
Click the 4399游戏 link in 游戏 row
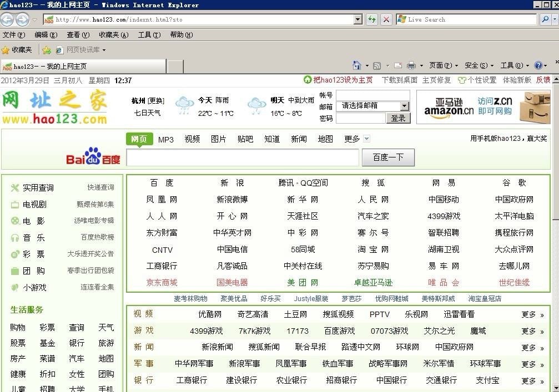coord(206,331)
